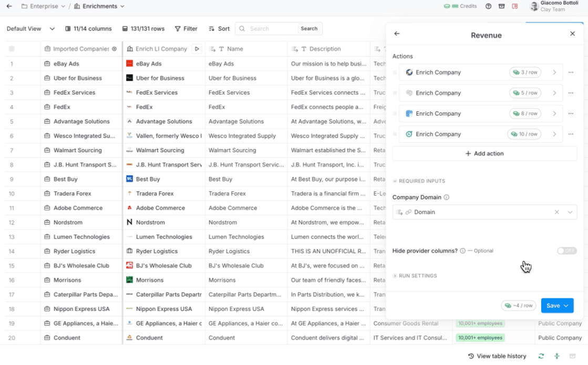Open more options for the 3 / row action
The width and height of the screenshot is (588, 365).
[571, 72]
